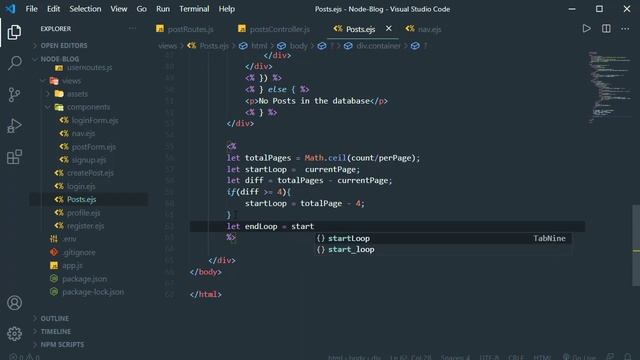Screen dimensions: 640x360
Task: Open the View menu
Action: (119, 9)
